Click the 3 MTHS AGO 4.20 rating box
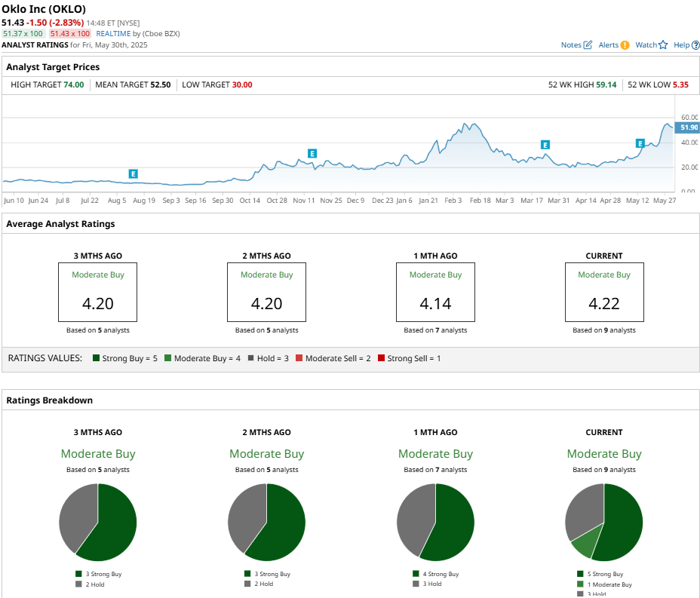Viewport: 700px width, 598px height. (x=98, y=292)
